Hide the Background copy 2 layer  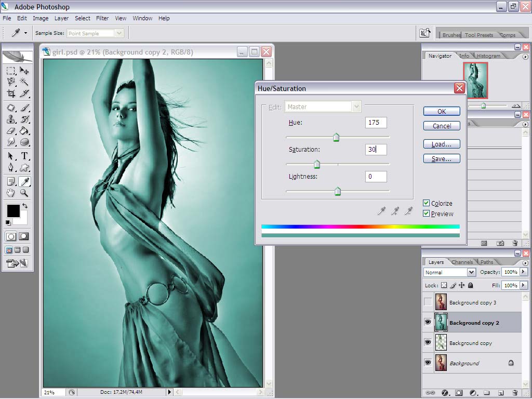click(x=428, y=322)
